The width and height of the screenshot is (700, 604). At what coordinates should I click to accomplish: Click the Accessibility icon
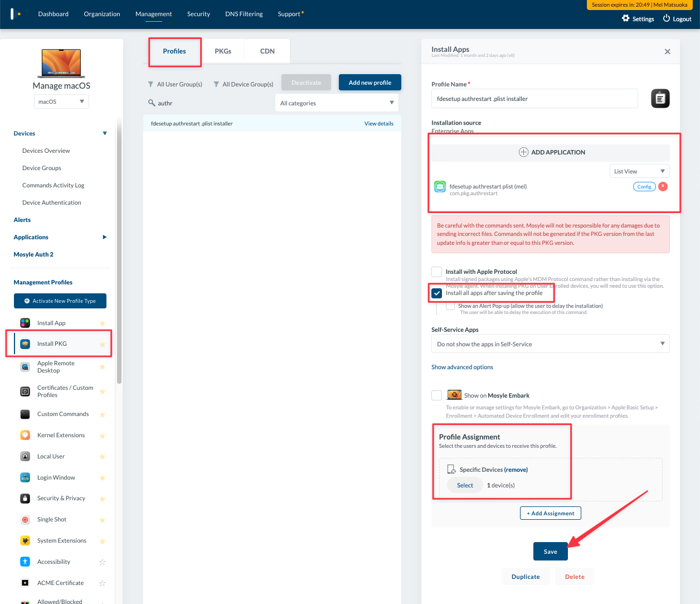[25, 562]
